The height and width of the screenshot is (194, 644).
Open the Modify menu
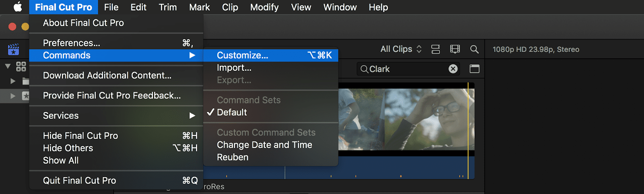(x=264, y=7)
